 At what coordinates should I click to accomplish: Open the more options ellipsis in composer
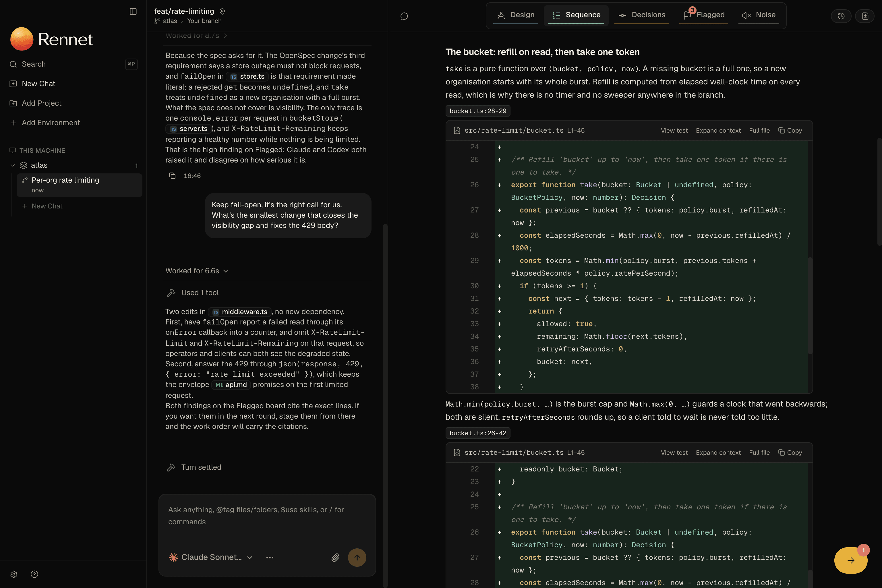[x=270, y=557]
